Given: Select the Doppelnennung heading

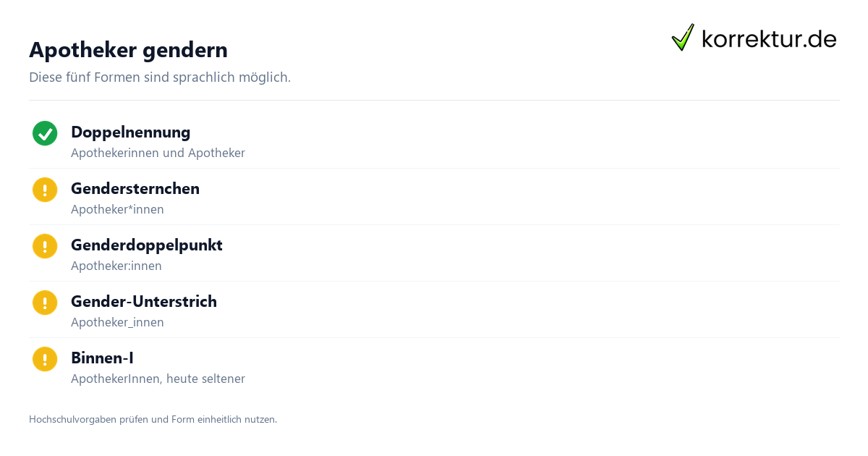Looking at the screenshot, I should (x=130, y=132).
